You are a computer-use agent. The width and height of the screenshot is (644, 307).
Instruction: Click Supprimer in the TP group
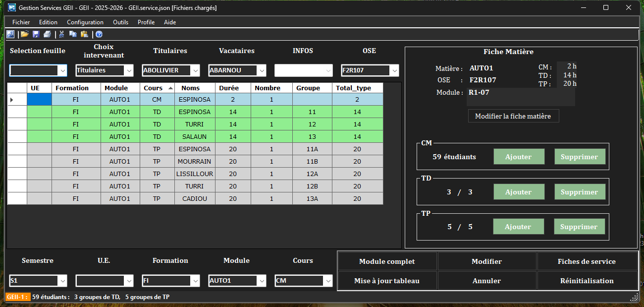[x=579, y=227]
